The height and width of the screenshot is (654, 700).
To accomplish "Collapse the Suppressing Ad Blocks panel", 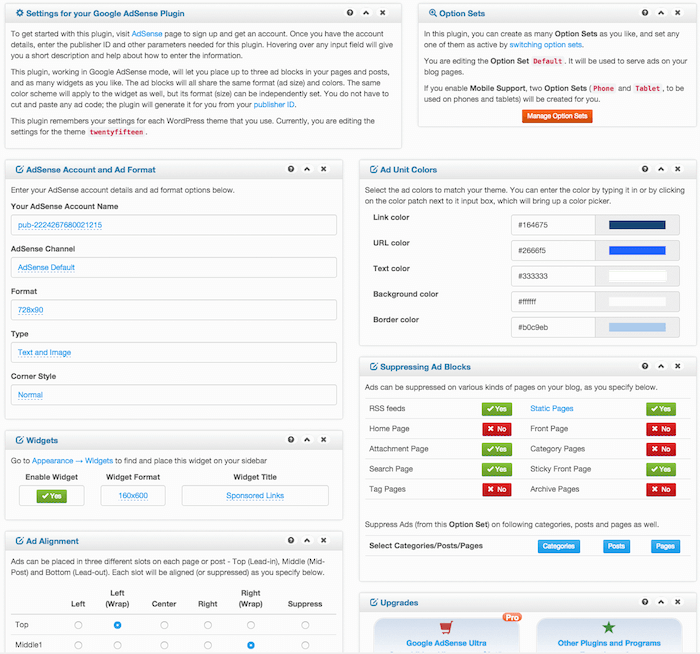I will click(661, 366).
